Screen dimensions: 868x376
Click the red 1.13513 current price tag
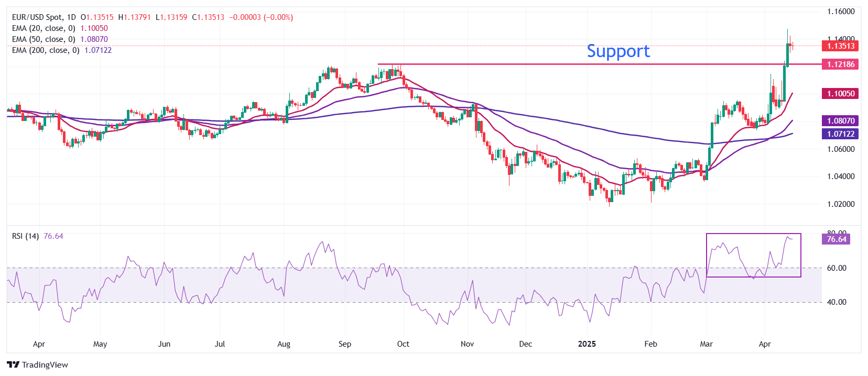click(x=841, y=46)
